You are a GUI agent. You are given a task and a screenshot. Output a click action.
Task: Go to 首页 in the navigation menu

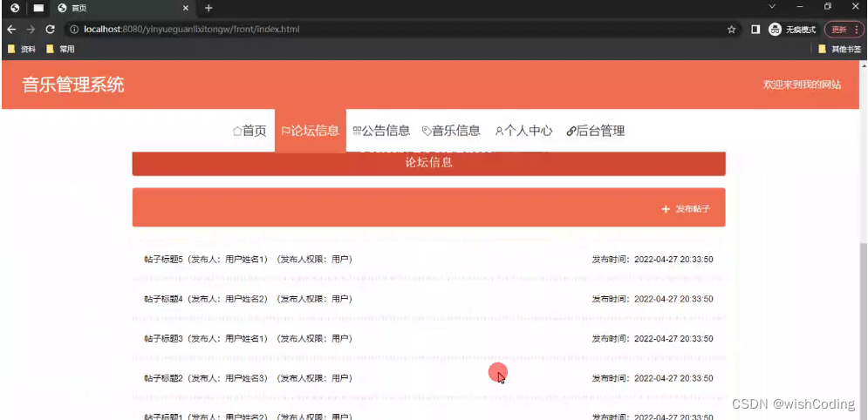click(249, 131)
